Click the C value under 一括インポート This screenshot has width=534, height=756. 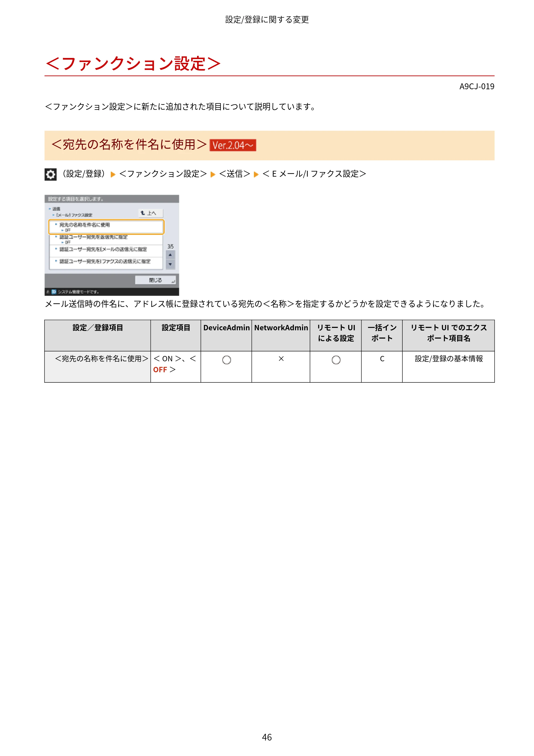pos(382,359)
